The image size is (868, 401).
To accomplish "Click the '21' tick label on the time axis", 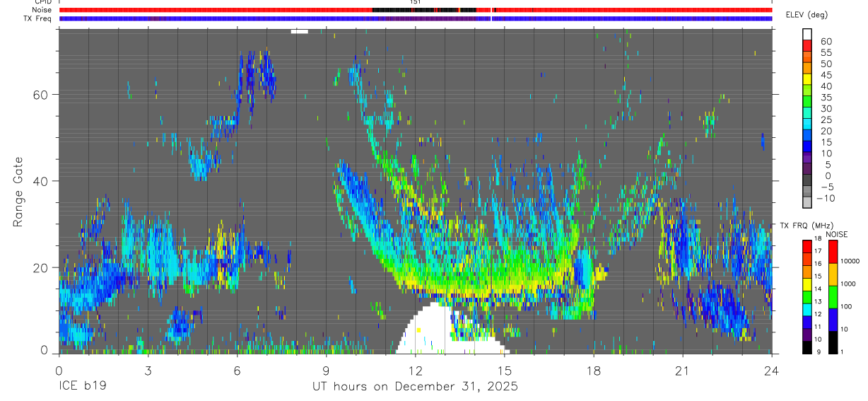I will [x=683, y=371].
